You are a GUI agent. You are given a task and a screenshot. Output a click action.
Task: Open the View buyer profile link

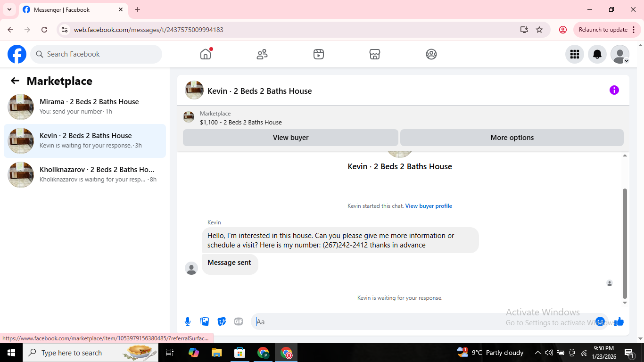(429, 206)
